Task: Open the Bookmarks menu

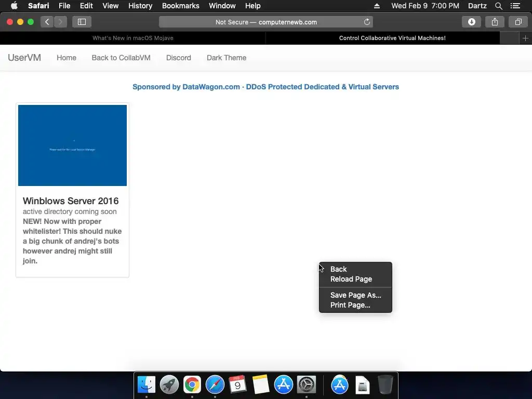Action: click(180, 6)
